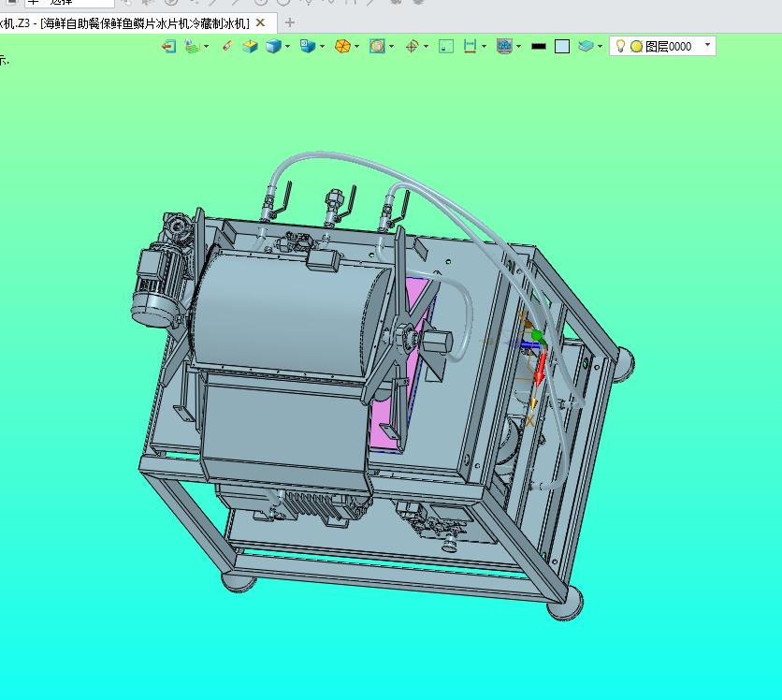Expand the blue shaded cube dropdown arrow
The image size is (782, 700).
click(x=287, y=46)
